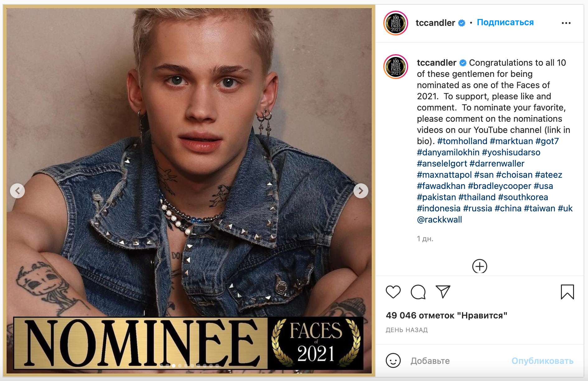Load more comments plus button
The image size is (588, 381).
pyautogui.click(x=479, y=266)
